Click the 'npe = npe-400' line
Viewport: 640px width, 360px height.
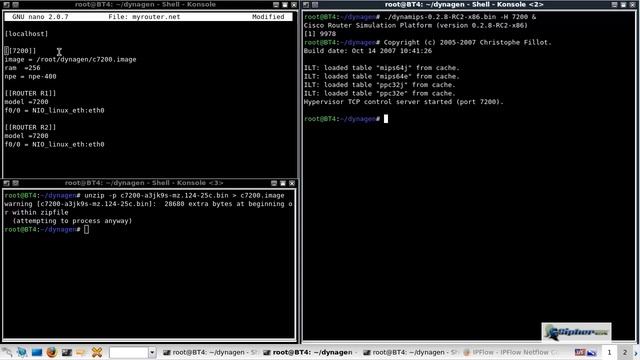point(31,77)
